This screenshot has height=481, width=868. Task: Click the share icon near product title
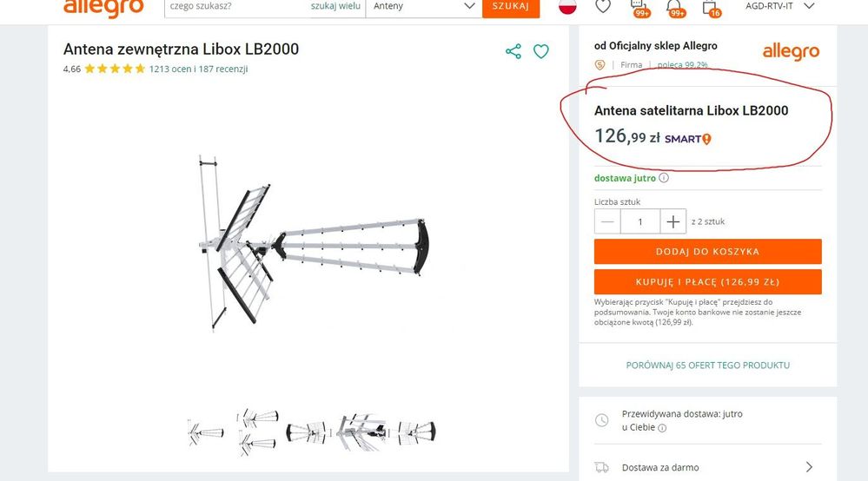click(x=514, y=51)
